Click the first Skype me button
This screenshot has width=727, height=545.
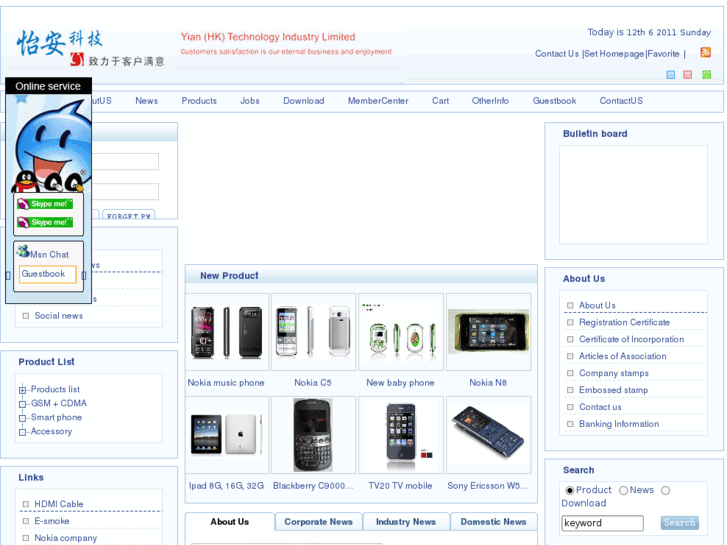tap(45, 204)
